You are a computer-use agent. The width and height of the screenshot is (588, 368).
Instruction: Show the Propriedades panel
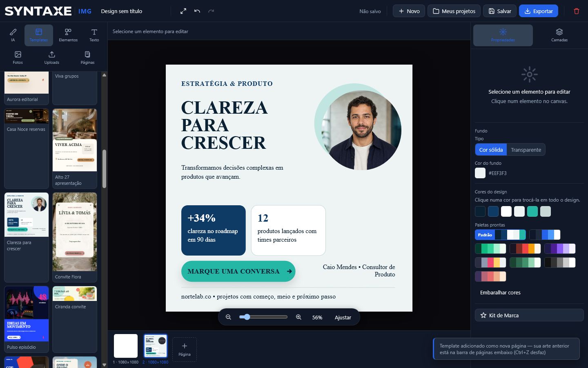tap(503, 35)
